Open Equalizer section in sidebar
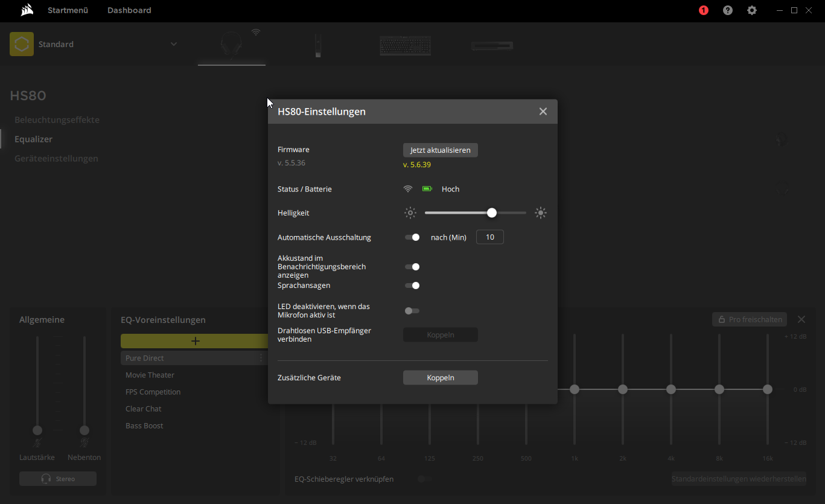The height and width of the screenshot is (504, 825). (x=33, y=139)
